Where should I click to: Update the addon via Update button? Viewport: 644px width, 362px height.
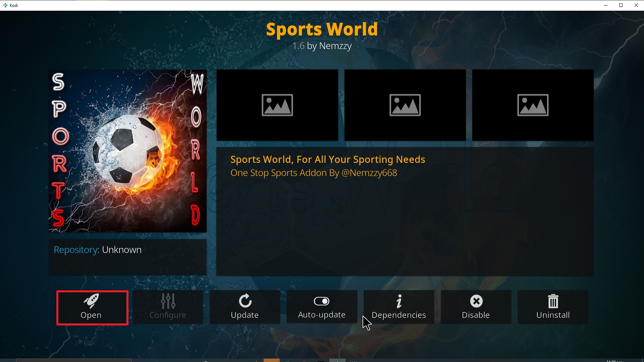245,307
